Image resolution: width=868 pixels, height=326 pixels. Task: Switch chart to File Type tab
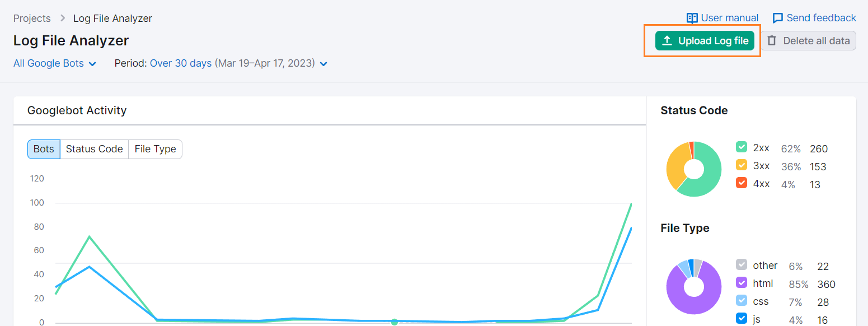(155, 149)
